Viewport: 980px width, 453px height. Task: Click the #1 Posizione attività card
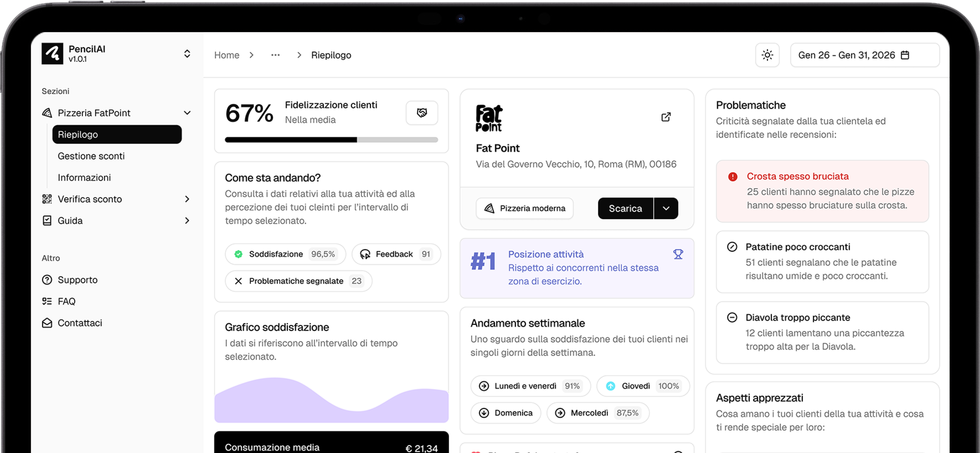[x=577, y=268]
